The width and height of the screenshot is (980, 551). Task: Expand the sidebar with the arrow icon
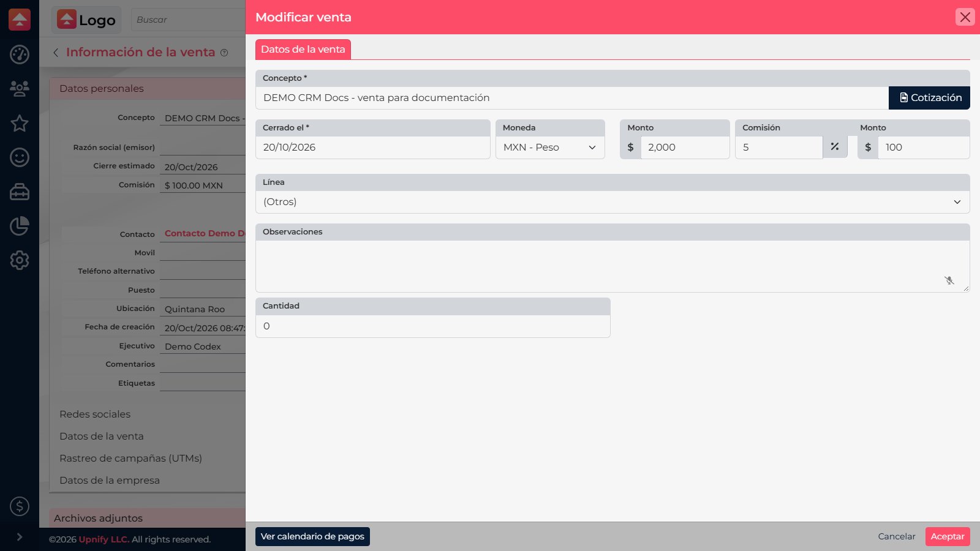pyautogui.click(x=20, y=537)
